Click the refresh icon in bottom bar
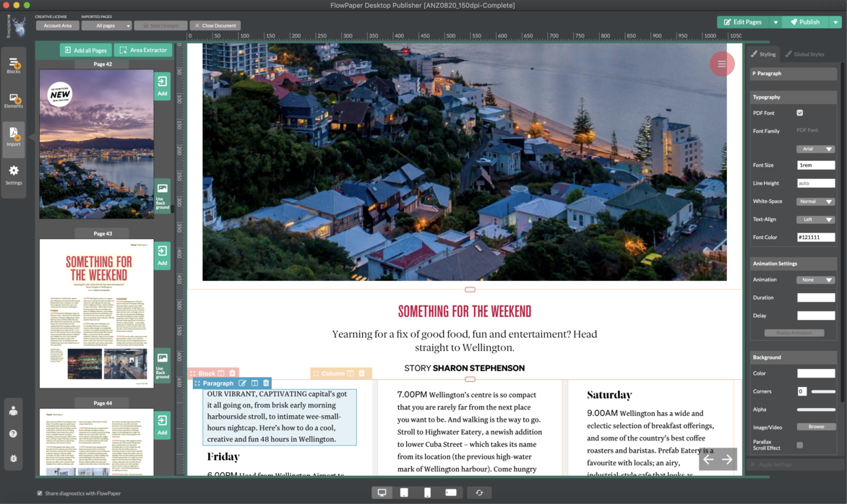 coord(478,492)
